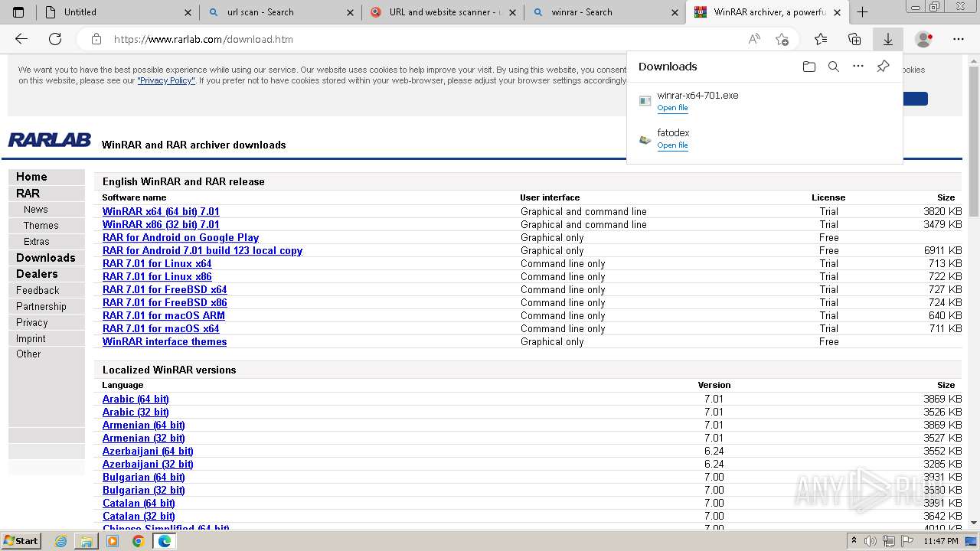980x551 pixels.
Task: Download RAR for Android local copy
Action: [202, 251]
